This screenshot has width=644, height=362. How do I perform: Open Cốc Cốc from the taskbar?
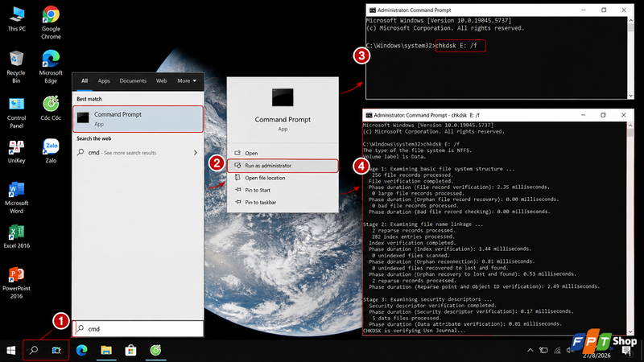click(x=155, y=351)
